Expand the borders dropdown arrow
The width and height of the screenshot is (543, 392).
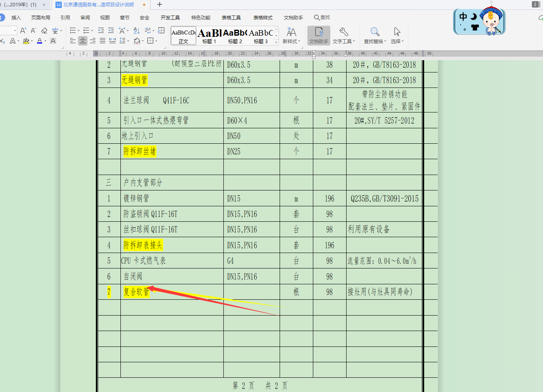[x=156, y=41]
